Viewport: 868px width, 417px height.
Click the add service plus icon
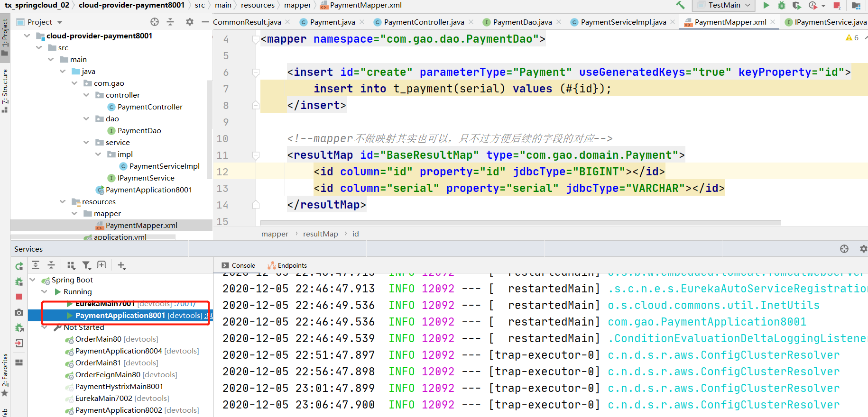121,265
